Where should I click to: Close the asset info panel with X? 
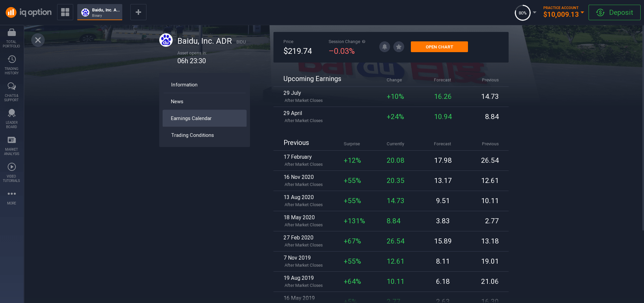pos(38,40)
